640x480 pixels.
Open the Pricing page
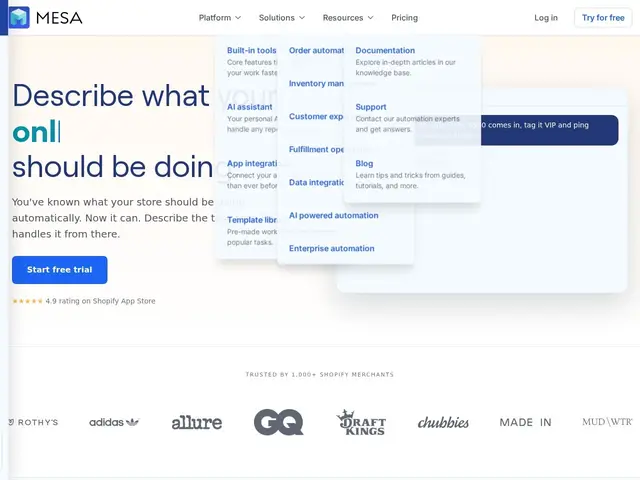[404, 18]
